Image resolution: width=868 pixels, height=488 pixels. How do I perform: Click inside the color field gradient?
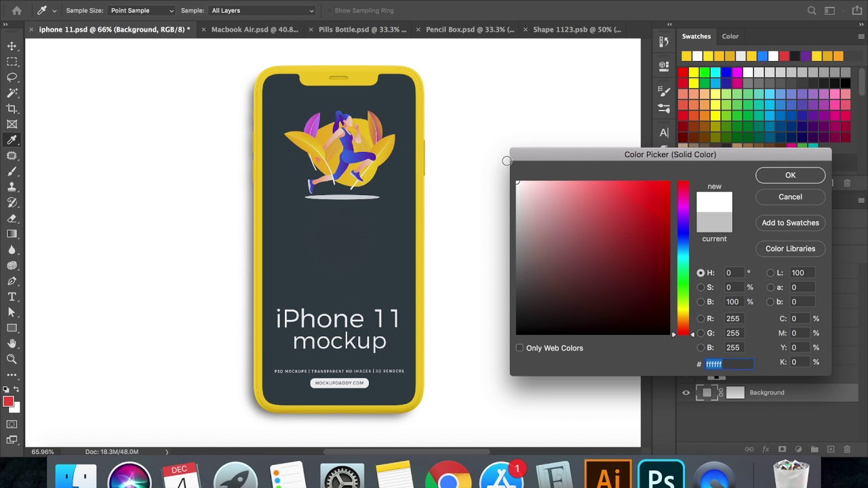[593, 258]
